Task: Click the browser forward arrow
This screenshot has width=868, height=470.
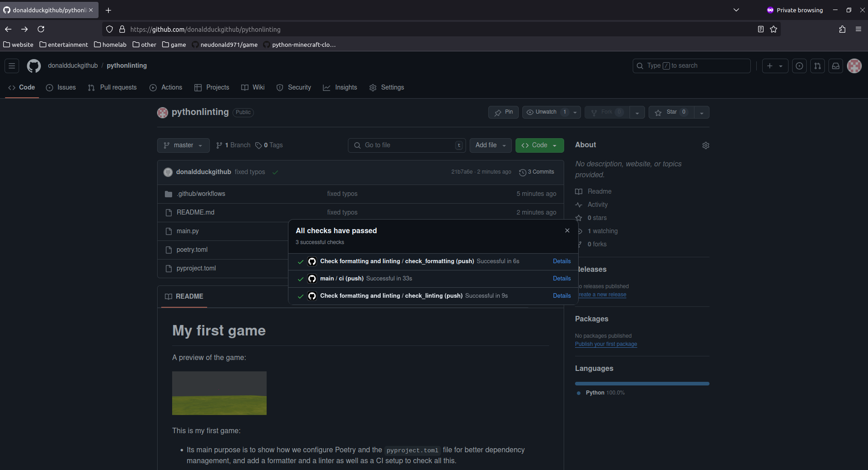Action: coord(25,29)
